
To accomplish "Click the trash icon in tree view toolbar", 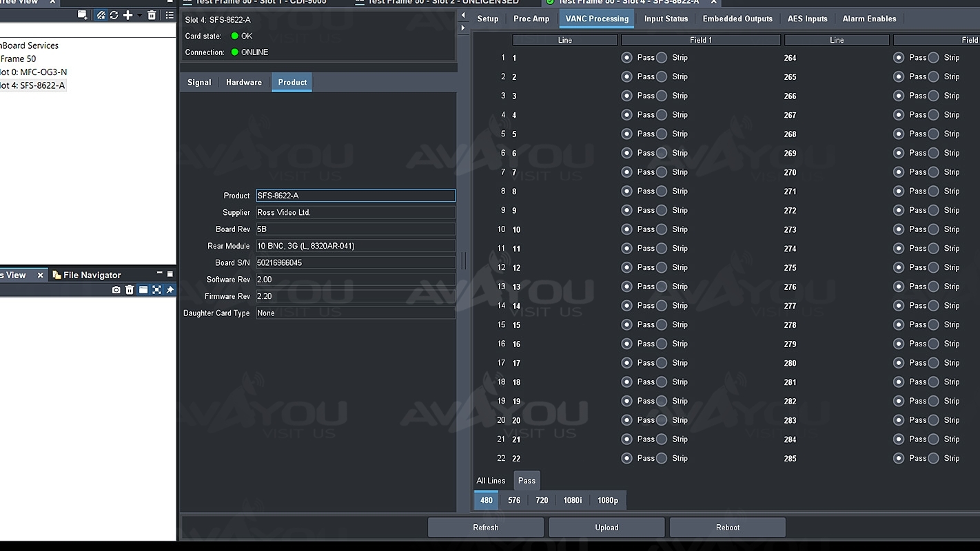I will click(152, 15).
